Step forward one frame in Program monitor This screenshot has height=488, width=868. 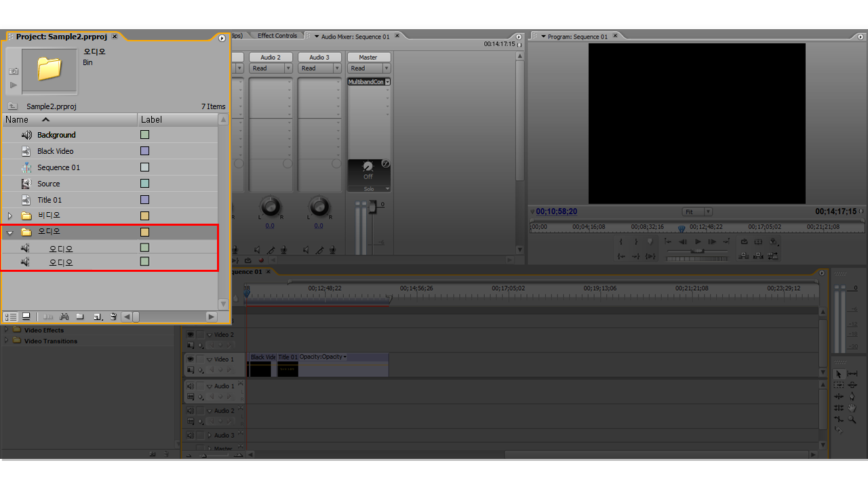click(712, 241)
